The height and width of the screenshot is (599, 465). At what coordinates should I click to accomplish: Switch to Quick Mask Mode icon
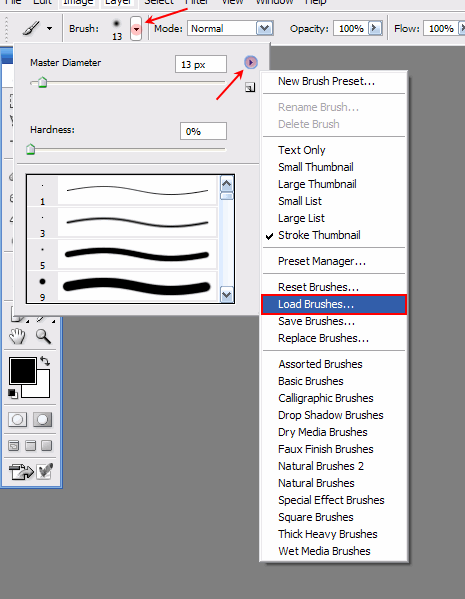click(x=42, y=419)
